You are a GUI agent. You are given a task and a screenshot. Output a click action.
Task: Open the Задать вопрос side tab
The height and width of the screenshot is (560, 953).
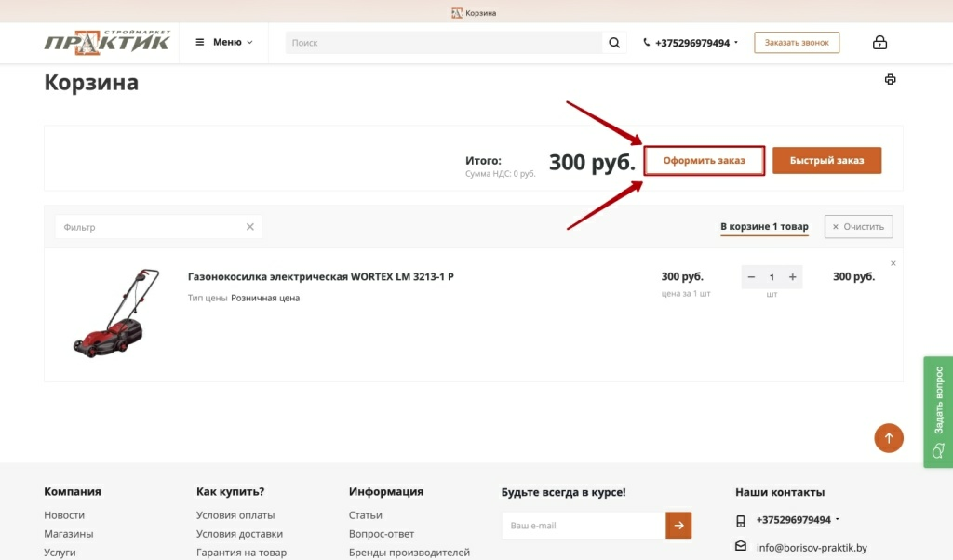click(x=938, y=412)
